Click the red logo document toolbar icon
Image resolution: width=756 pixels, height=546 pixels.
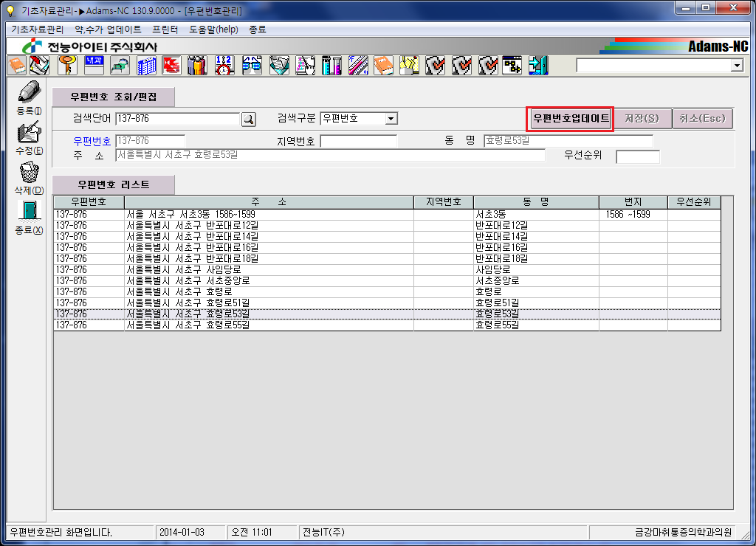coord(171,65)
